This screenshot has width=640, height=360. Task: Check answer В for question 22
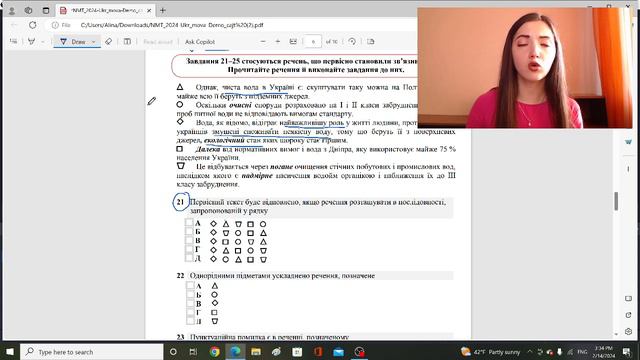[x=190, y=303]
